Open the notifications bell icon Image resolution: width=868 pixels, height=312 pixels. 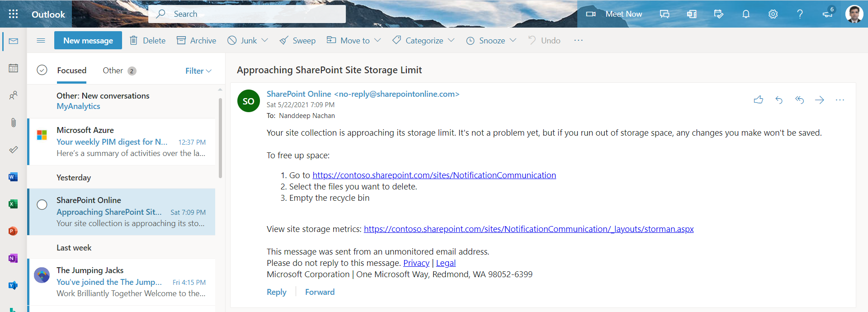coord(746,14)
